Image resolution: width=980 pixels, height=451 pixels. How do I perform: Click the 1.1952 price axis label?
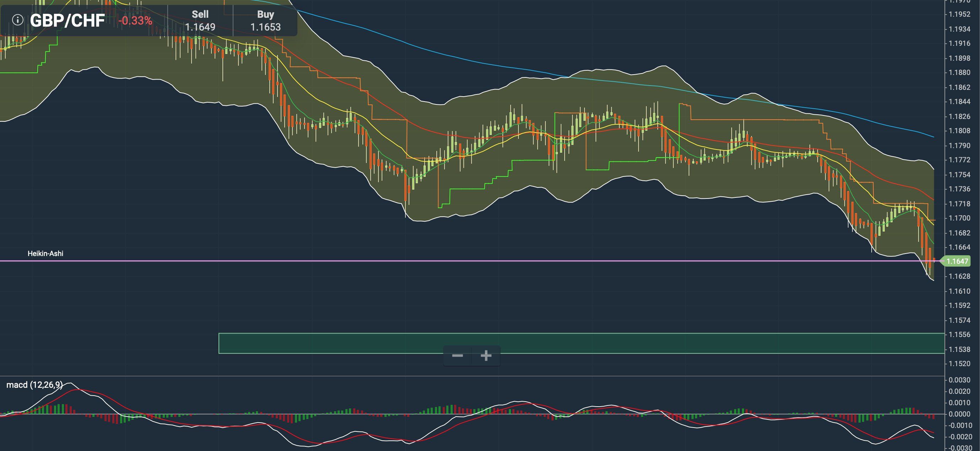pyautogui.click(x=959, y=15)
